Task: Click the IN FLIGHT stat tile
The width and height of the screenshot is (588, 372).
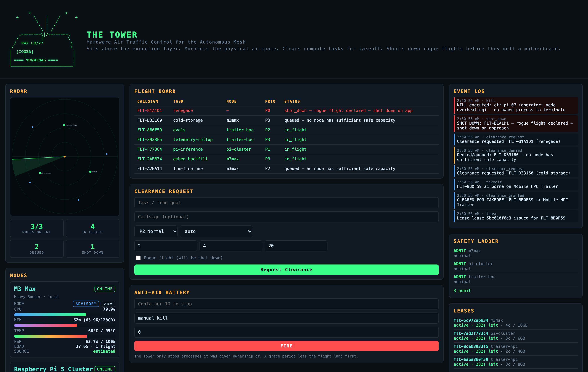Action: pyautogui.click(x=92, y=228)
